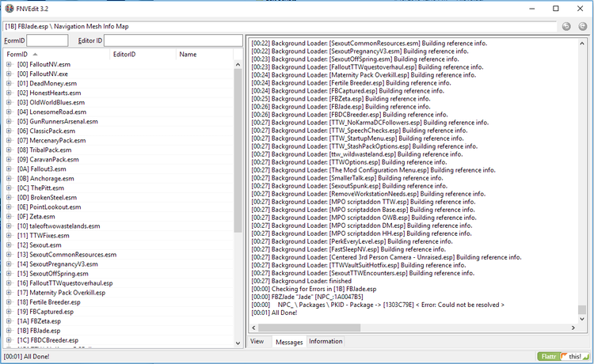Expand the [05] GunRunnersArsenal.esm node
Image resolution: width=594 pixels, height=364 pixels.
(x=9, y=121)
